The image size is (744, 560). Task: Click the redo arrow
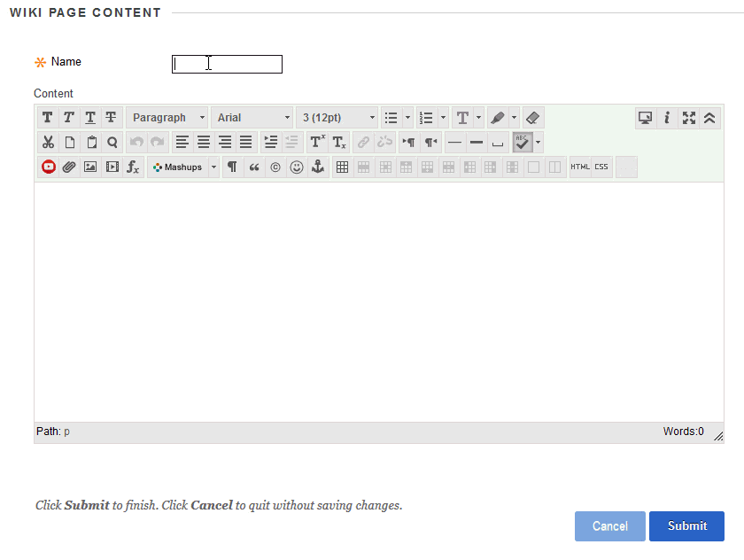pyautogui.click(x=158, y=142)
